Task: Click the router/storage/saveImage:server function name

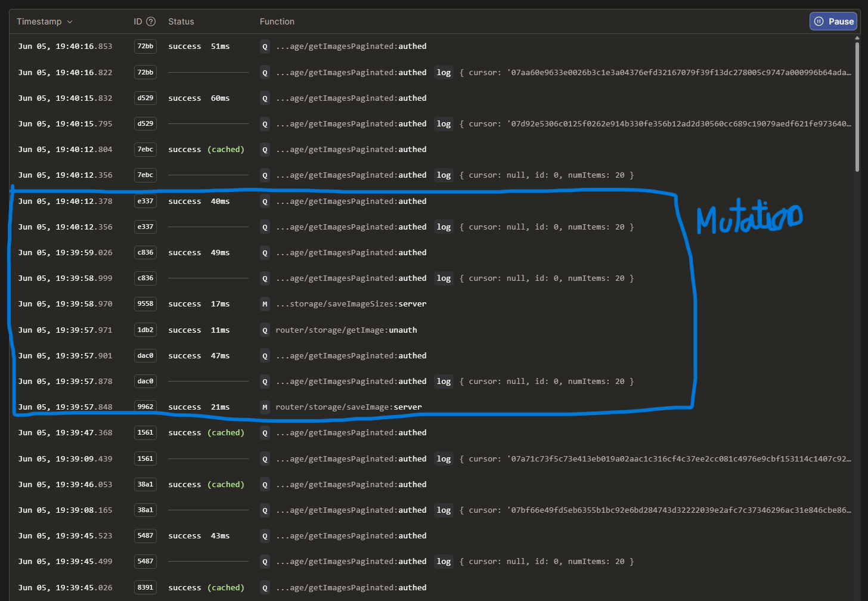Action: tap(349, 407)
